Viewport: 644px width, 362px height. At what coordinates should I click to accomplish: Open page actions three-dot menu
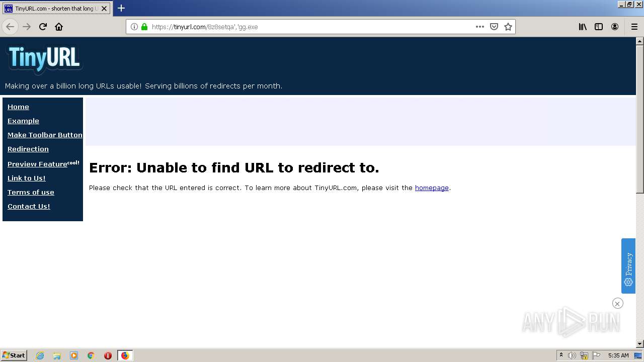tap(480, 27)
